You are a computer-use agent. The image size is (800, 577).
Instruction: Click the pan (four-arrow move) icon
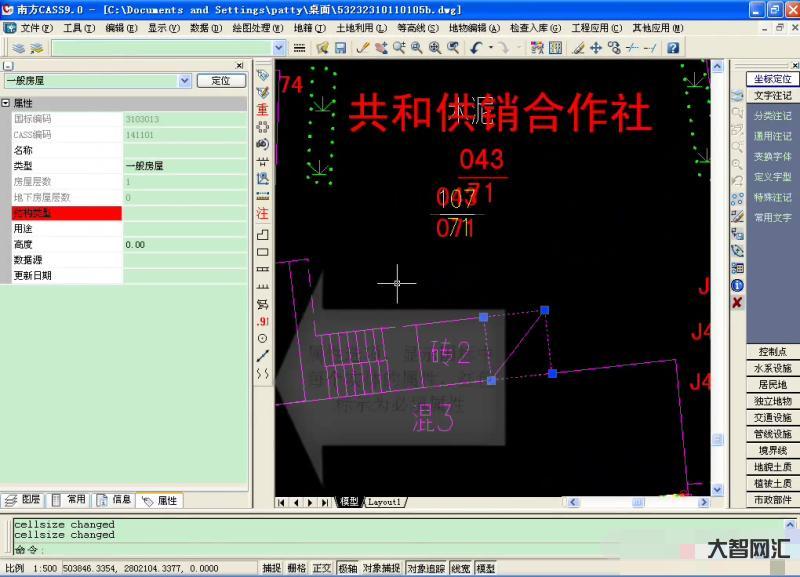pyautogui.click(x=596, y=48)
